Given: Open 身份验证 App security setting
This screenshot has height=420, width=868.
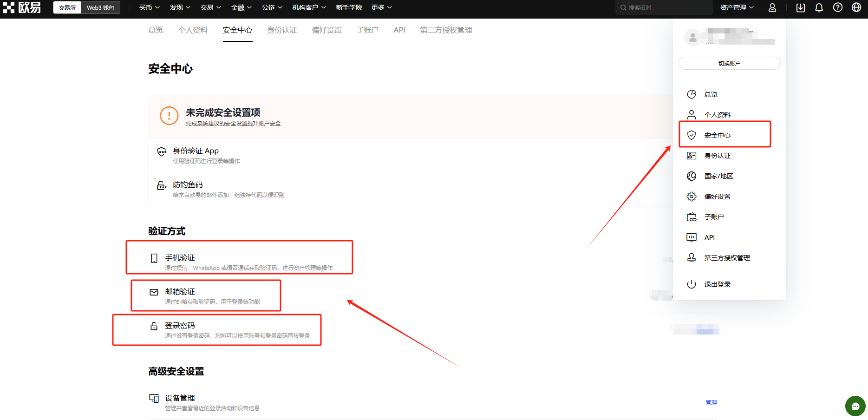Looking at the screenshot, I should pos(411,155).
